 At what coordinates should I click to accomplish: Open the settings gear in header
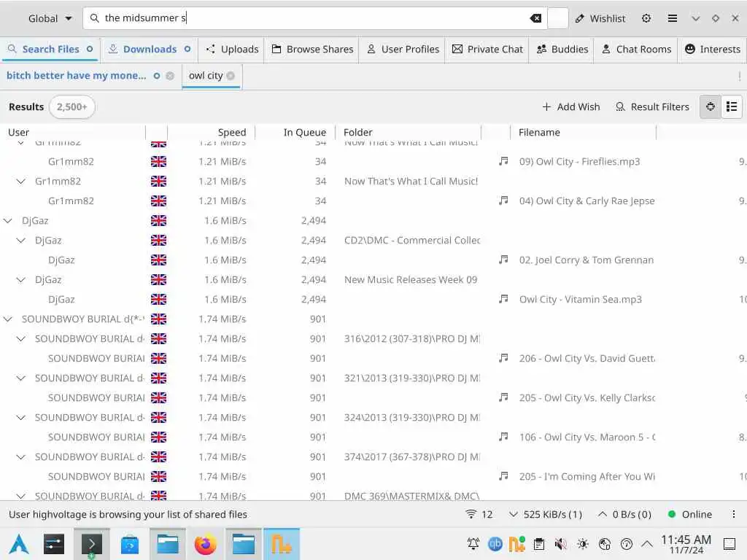point(646,18)
